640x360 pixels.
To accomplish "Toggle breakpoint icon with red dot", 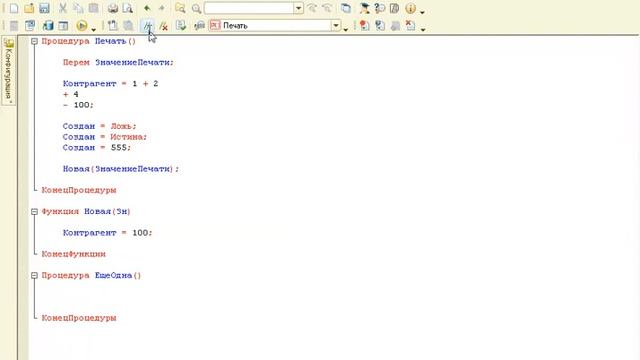I will [x=364, y=26].
